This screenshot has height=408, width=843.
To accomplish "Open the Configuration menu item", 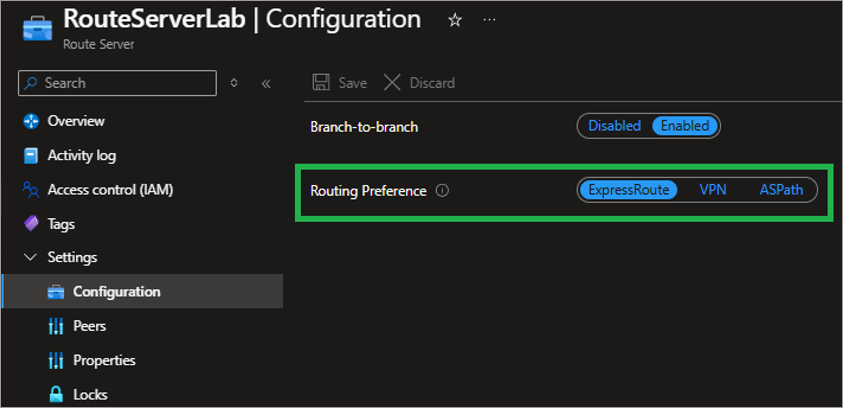I will click(x=116, y=292).
